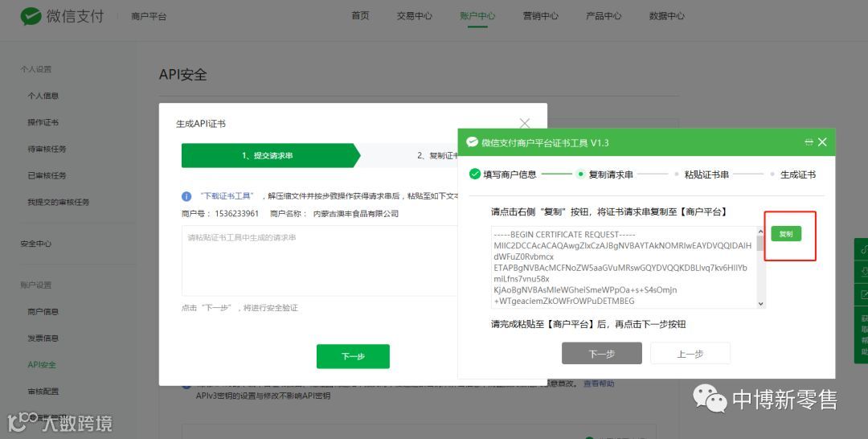
Task: Go to 交易中心 in top navigation
Action: (414, 15)
